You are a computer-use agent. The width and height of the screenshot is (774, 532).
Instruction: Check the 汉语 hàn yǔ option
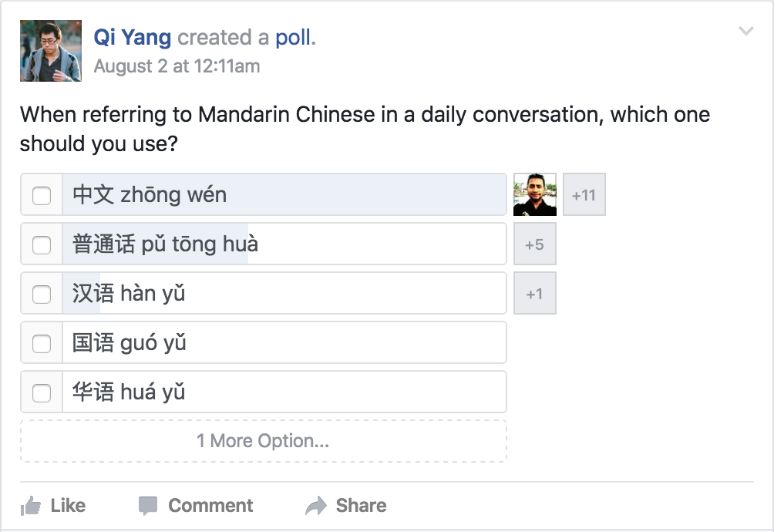point(42,294)
